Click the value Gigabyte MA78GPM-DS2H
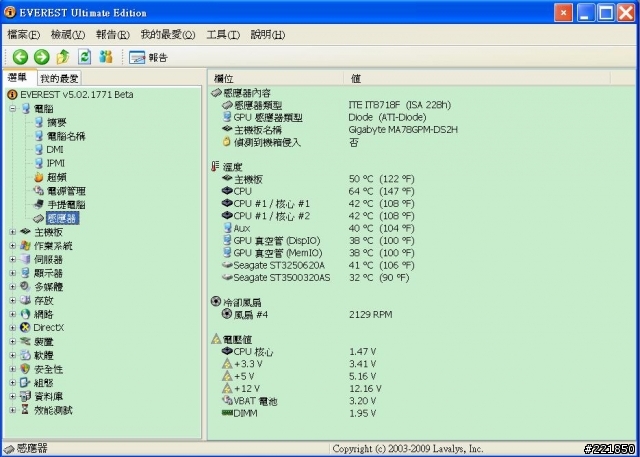Viewport: 640px width, 457px height. point(403,130)
